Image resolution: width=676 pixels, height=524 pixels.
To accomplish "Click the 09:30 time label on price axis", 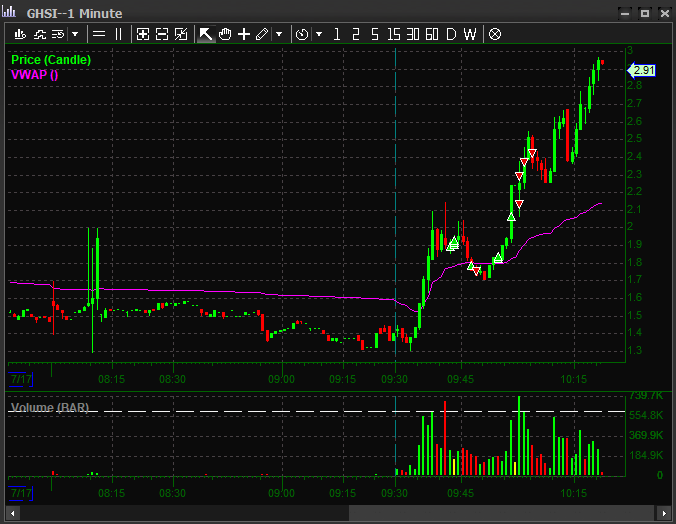I will tap(394, 380).
